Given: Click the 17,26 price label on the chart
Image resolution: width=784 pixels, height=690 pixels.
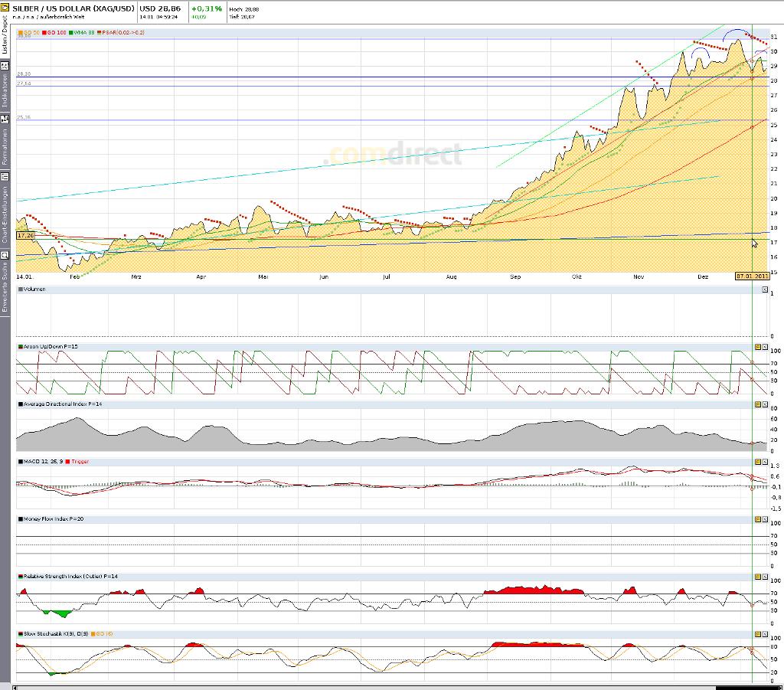Looking at the screenshot, I should pyautogui.click(x=25, y=235).
